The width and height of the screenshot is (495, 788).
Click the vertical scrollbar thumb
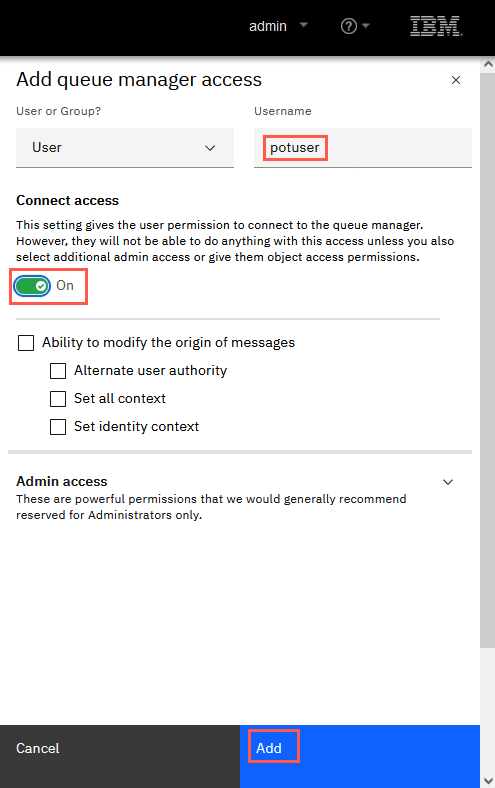(487, 360)
